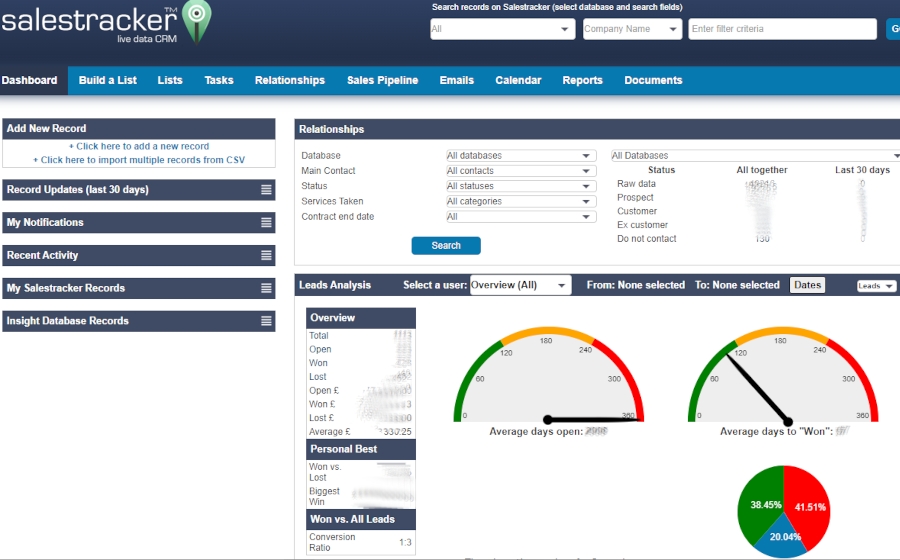Click the Insight Database Records header
The width and height of the screenshot is (900, 560).
pyautogui.click(x=139, y=321)
